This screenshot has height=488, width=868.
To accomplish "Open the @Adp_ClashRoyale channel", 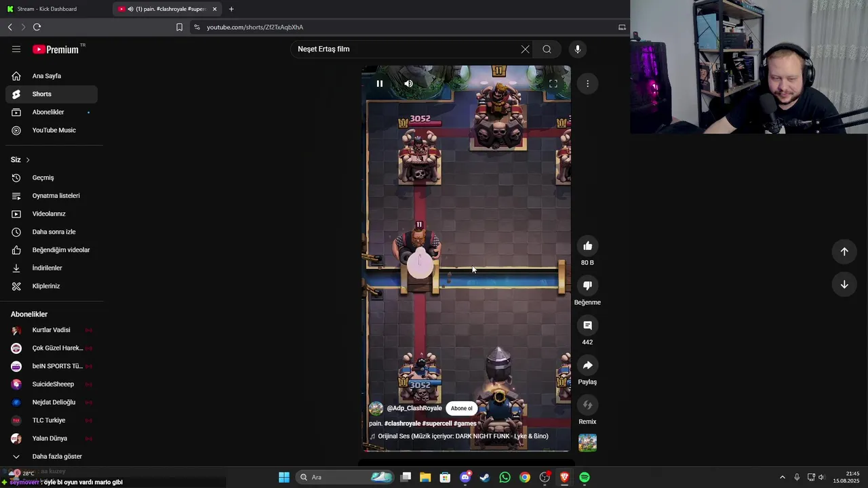I will (x=414, y=408).
